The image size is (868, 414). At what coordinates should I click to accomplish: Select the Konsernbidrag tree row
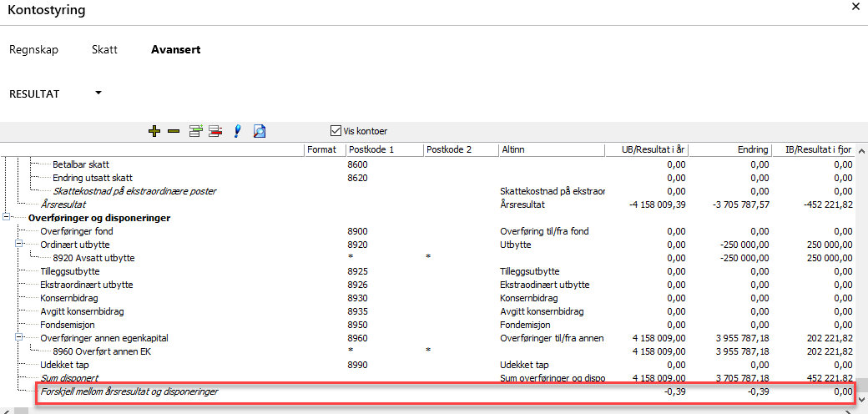coord(69,298)
